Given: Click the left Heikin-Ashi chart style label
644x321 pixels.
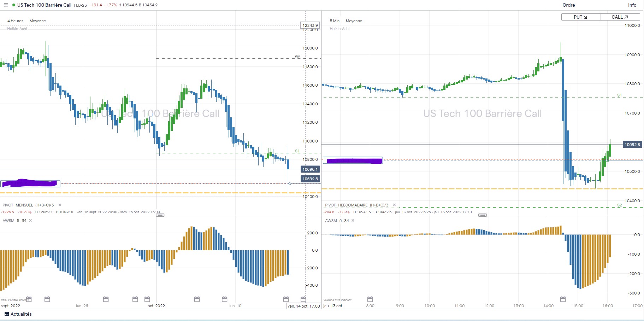Looking at the screenshot, I should click(x=17, y=29).
